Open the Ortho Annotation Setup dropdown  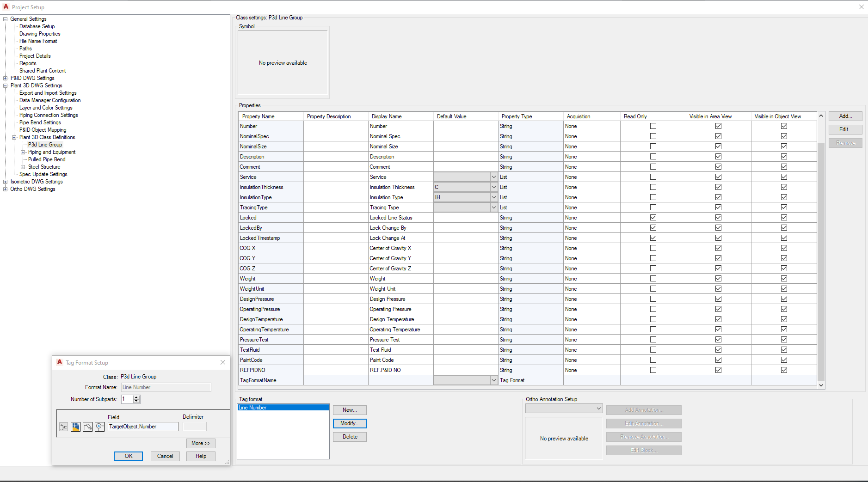point(598,408)
